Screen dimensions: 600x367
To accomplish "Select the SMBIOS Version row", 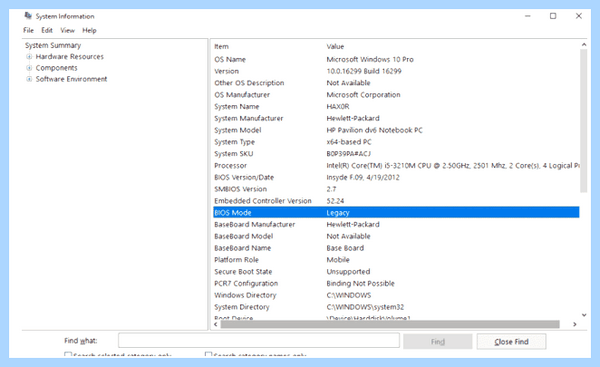I will (396, 189).
